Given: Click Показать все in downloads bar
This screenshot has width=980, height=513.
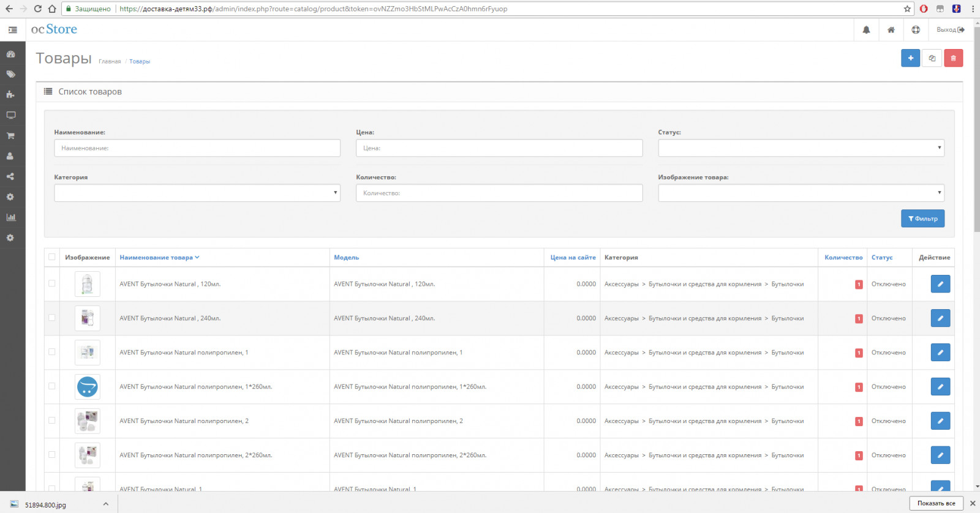Looking at the screenshot, I should click(936, 503).
